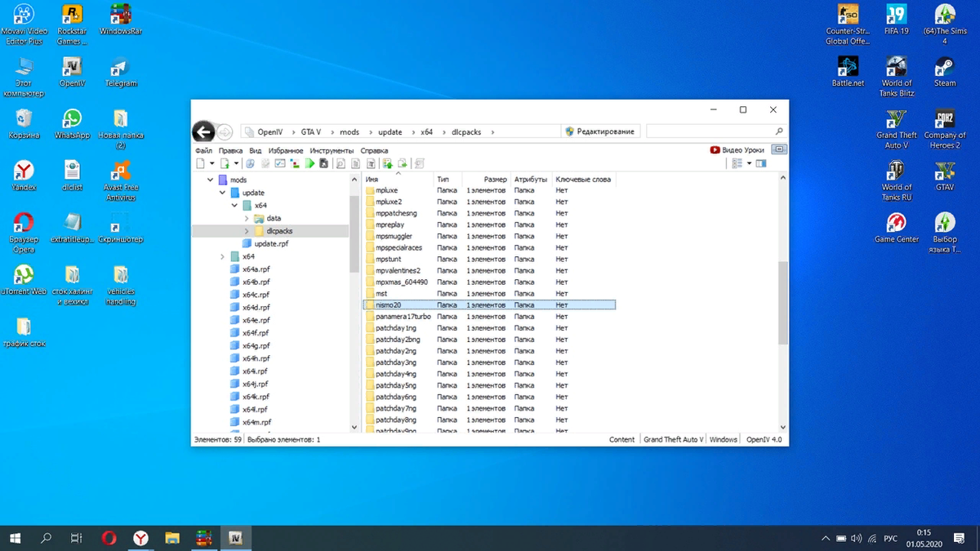Click the search magnifier icon in OpenIV
980x551 pixels.
[779, 131]
